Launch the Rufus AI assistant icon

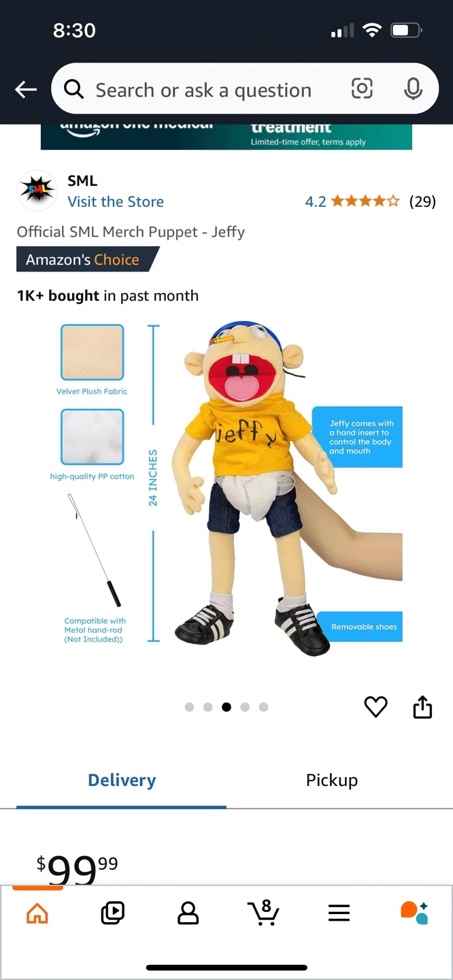tap(414, 913)
